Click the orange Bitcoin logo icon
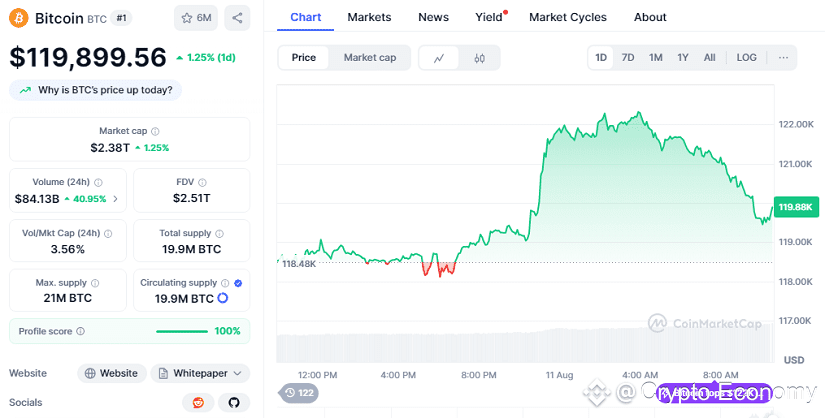This screenshot has height=418, width=825. click(x=18, y=18)
